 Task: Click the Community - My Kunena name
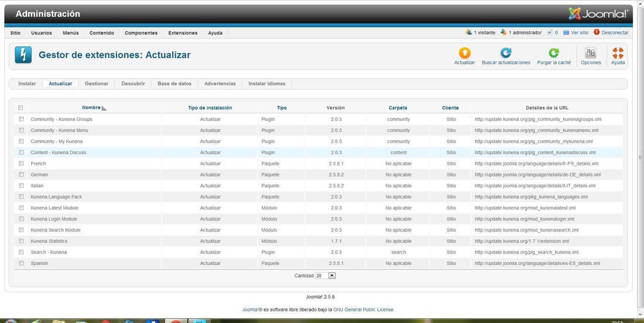coord(56,141)
